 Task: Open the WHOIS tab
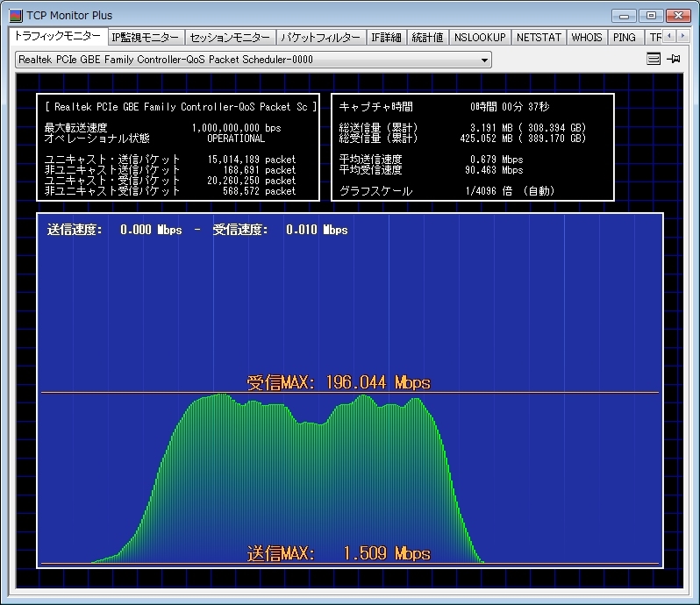tap(587, 38)
